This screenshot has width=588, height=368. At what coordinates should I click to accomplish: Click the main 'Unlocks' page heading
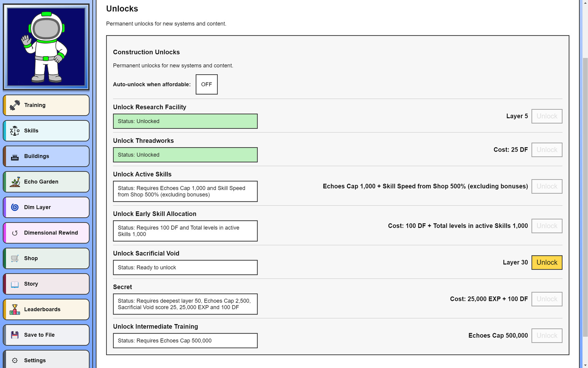(x=122, y=9)
